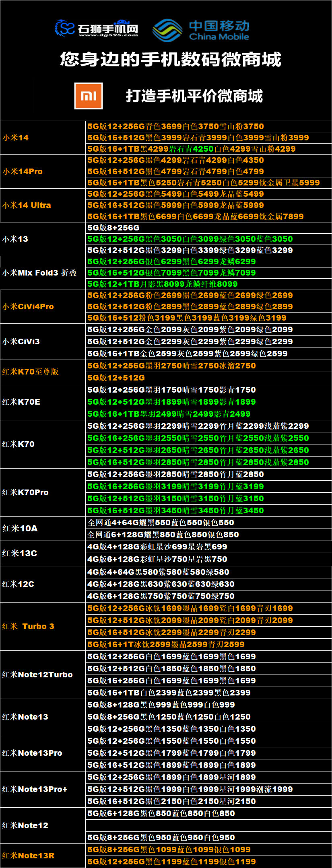Select row 5G版16+512G墨羽3450晴雪3450竹月蓝3450

pos(209,510)
